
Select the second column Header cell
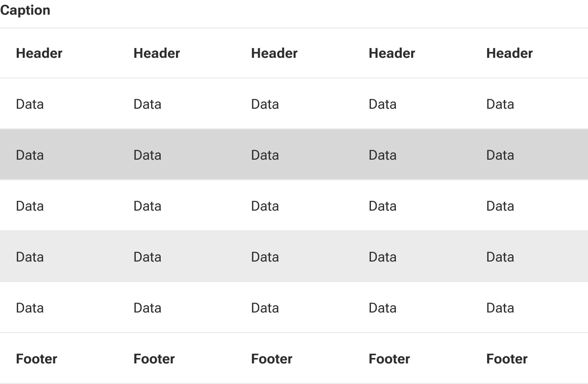pos(176,53)
